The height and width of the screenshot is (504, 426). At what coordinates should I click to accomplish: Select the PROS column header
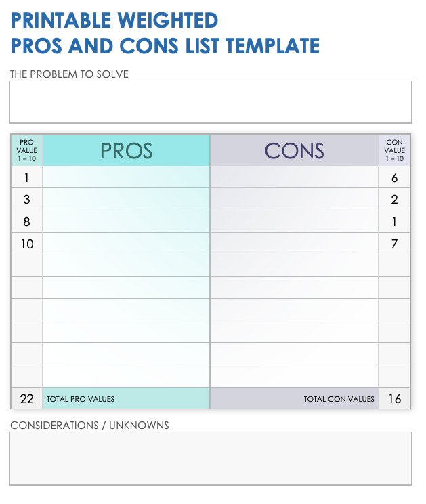coord(126,150)
